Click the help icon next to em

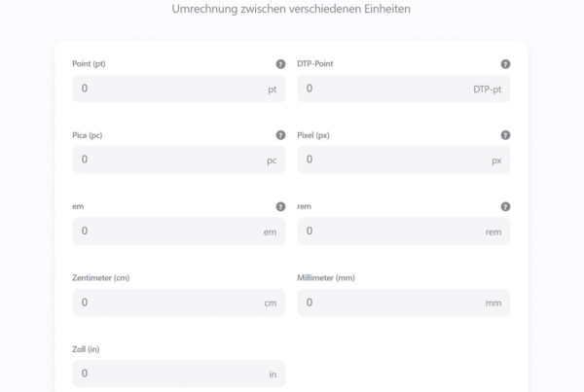pos(281,206)
